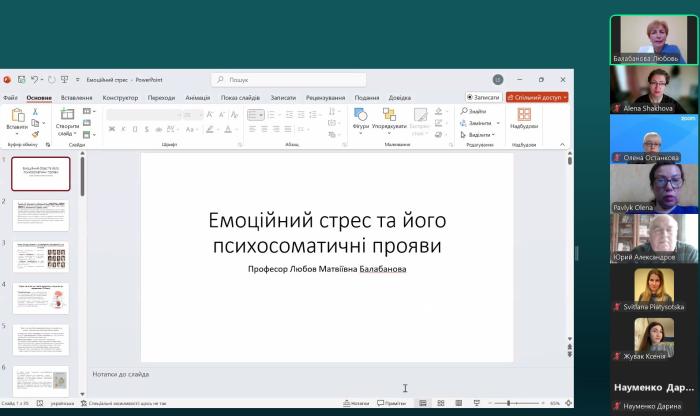
Task: Click the Save icon in title bar
Action: tap(20, 79)
